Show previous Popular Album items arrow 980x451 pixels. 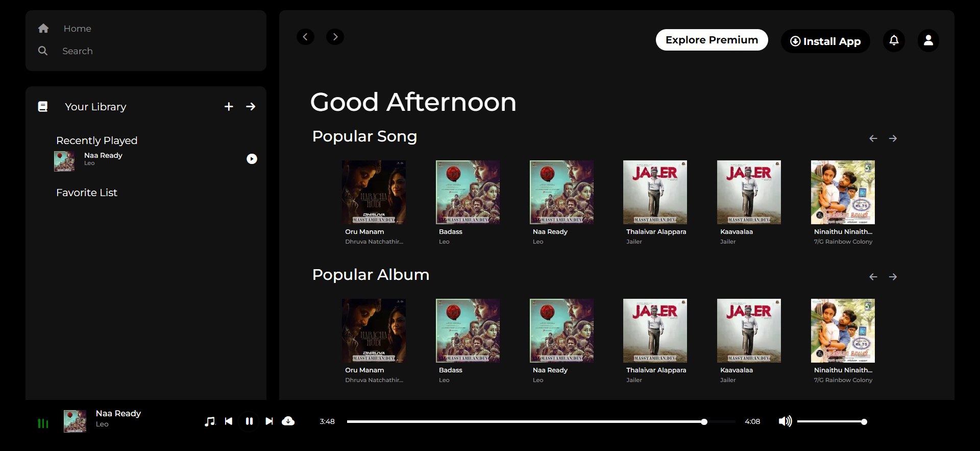[x=873, y=277]
